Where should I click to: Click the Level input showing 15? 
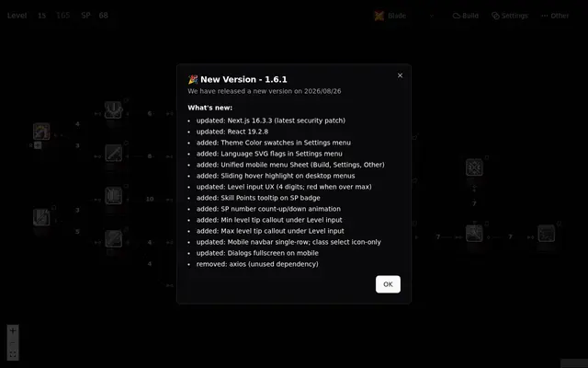click(41, 16)
